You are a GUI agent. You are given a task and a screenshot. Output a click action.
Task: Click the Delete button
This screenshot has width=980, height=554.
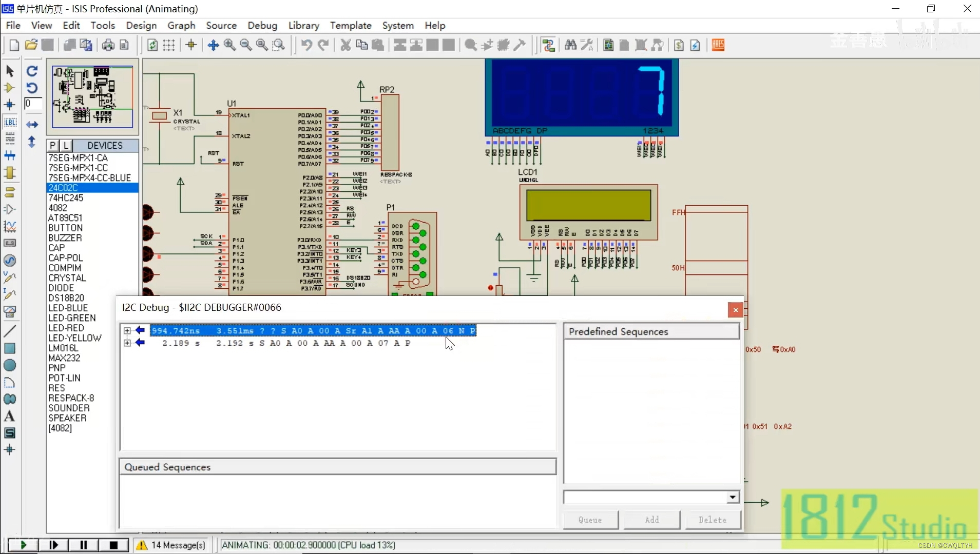(x=713, y=520)
